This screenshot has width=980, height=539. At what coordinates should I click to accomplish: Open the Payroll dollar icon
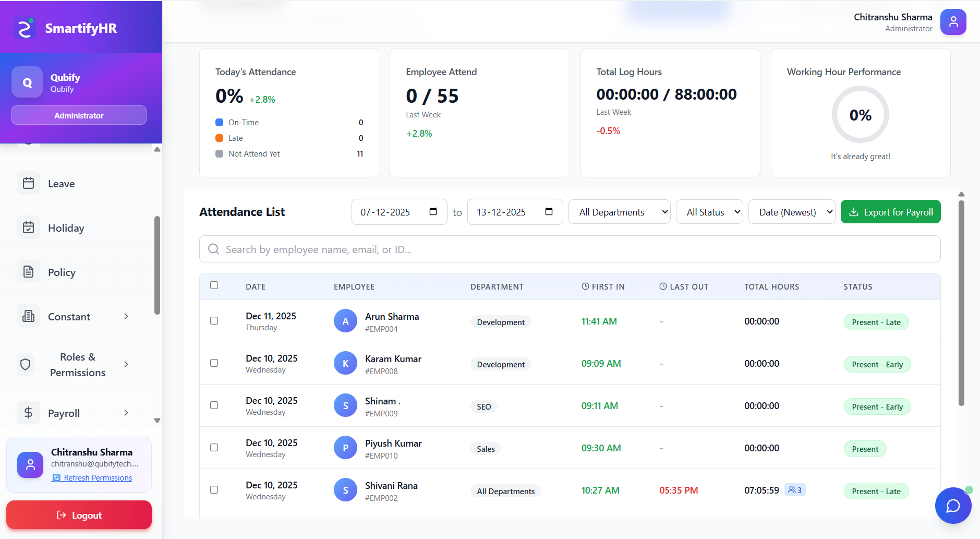click(x=28, y=413)
